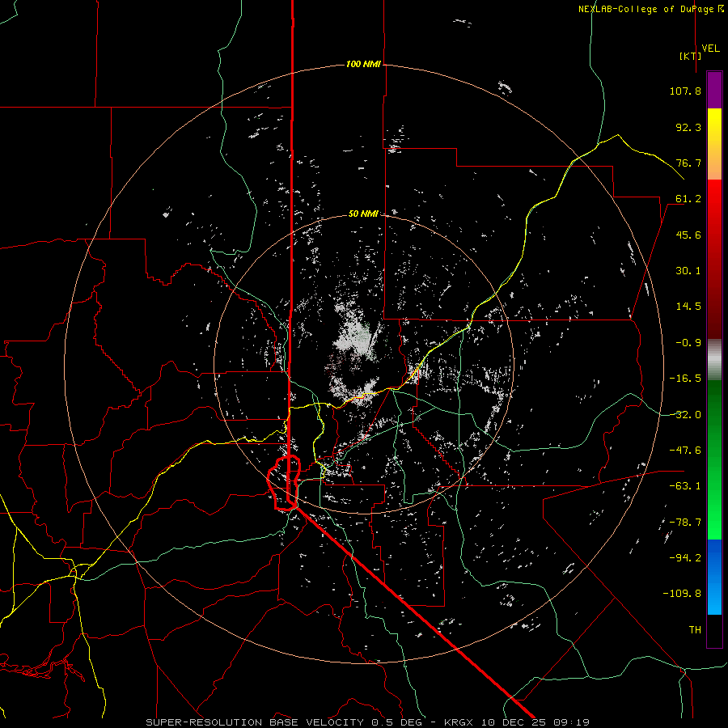This screenshot has width=728, height=728.
Task: Select the gray near-zero segment of the scale
Action: (x=714, y=360)
